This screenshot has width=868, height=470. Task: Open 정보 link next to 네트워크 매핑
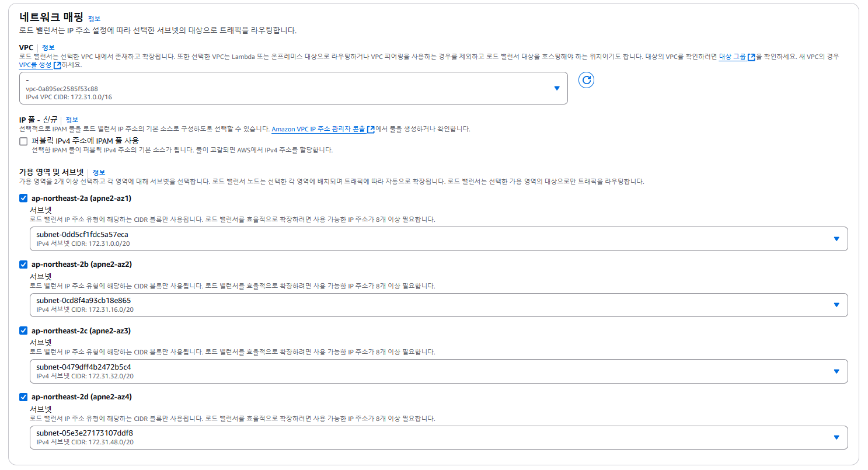[94, 19]
